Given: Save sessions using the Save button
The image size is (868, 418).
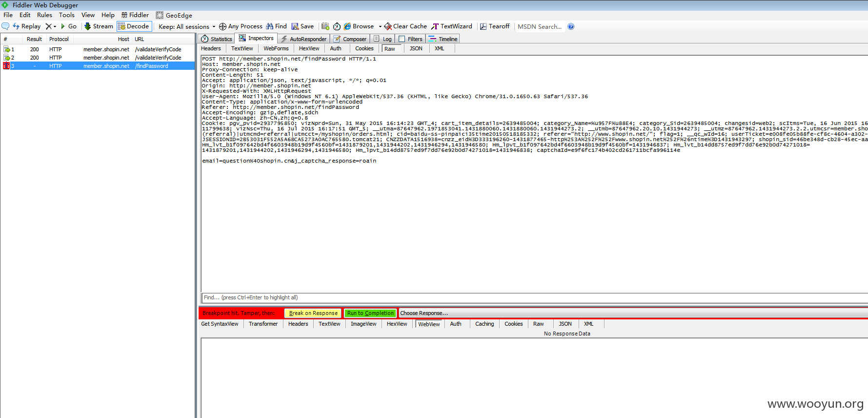Looking at the screenshot, I should [x=303, y=26].
